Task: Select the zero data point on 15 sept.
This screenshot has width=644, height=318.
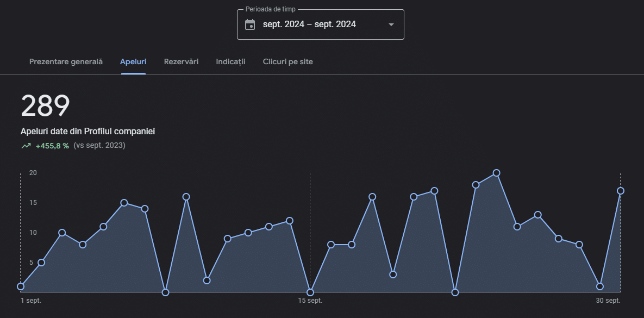Action: 310,292
